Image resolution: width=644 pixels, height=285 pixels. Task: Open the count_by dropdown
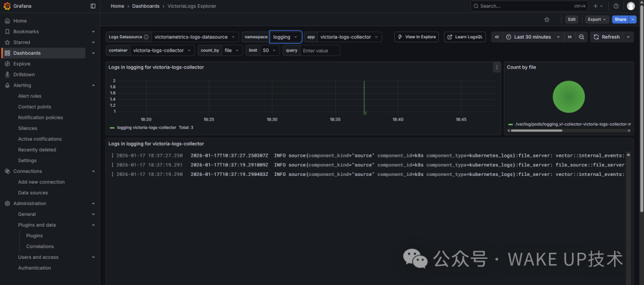point(232,51)
